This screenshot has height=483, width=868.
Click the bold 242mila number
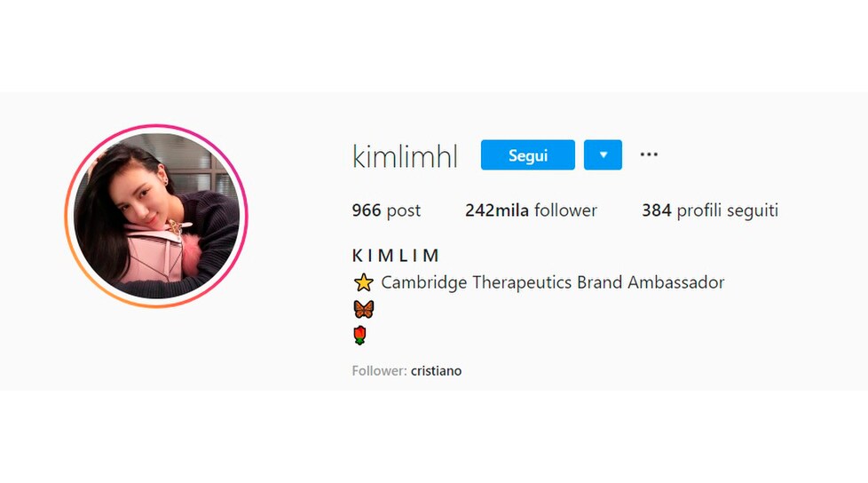496,210
